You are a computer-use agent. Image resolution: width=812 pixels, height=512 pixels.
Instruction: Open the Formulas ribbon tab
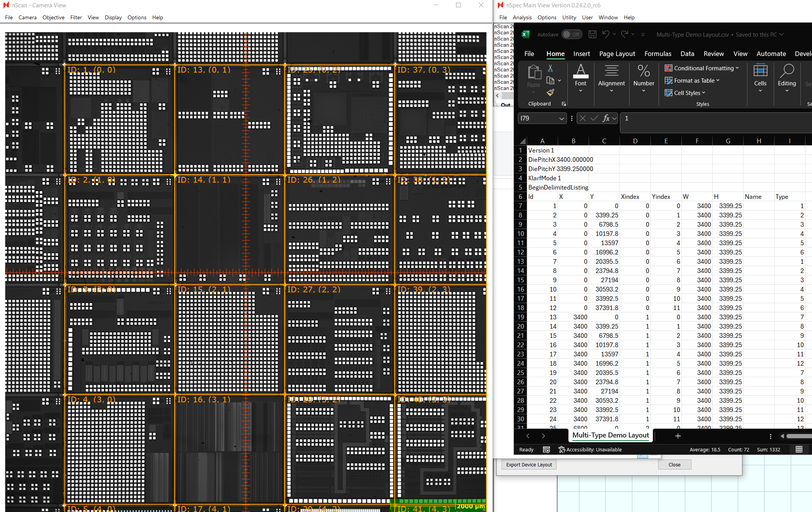[657, 54]
